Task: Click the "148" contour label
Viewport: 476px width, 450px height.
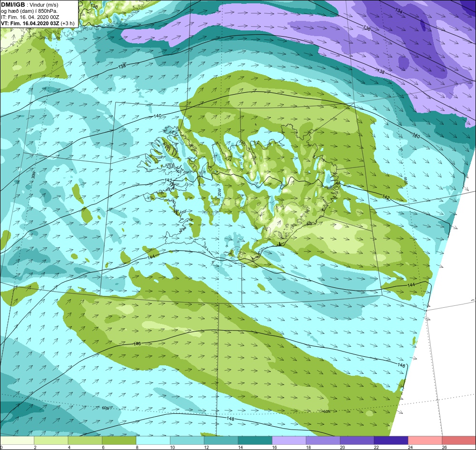Action: (230, 419)
